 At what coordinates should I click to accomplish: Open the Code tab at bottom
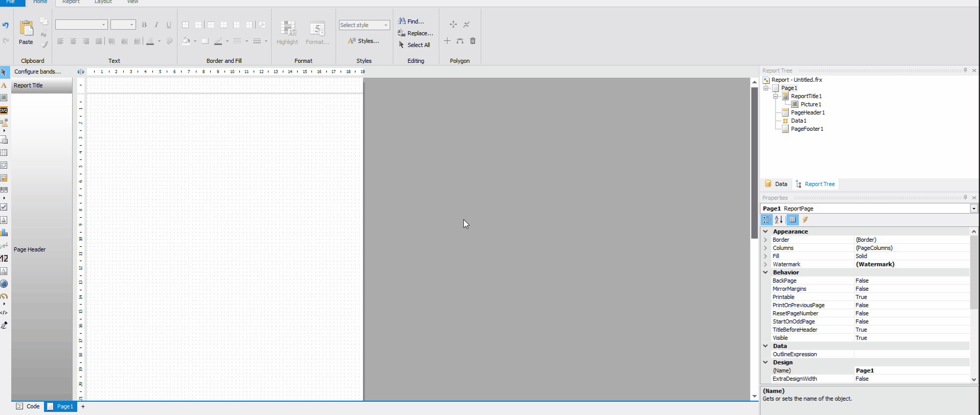point(28,406)
